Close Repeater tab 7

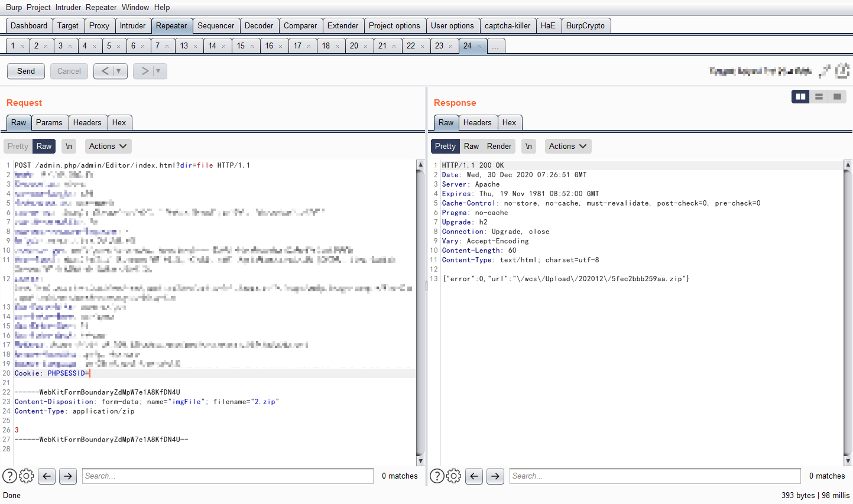167,46
